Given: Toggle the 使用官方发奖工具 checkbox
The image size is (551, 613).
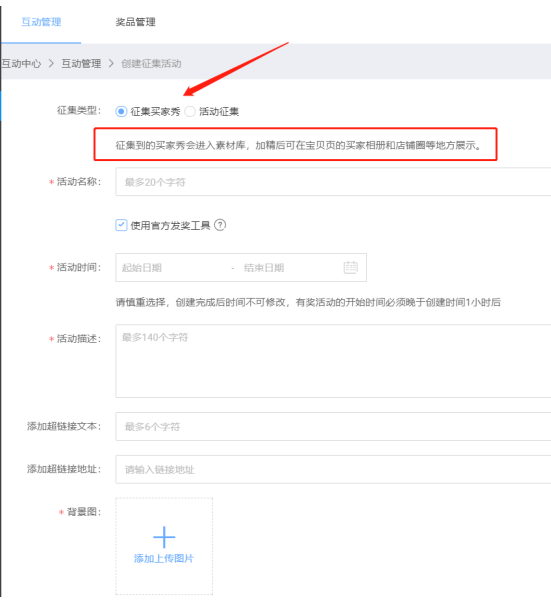Looking at the screenshot, I should (121, 225).
